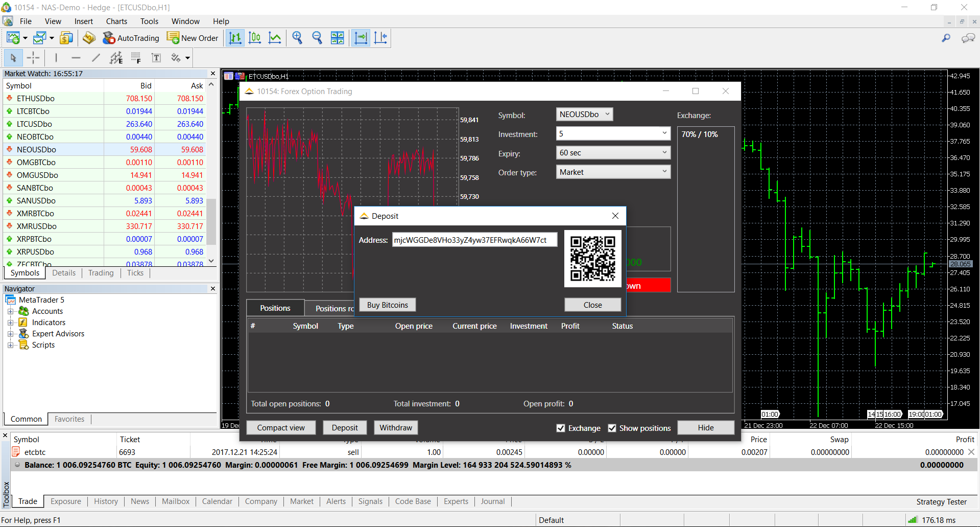Open the Charts menu
The height and width of the screenshot is (527, 980).
(x=116, y=21)
